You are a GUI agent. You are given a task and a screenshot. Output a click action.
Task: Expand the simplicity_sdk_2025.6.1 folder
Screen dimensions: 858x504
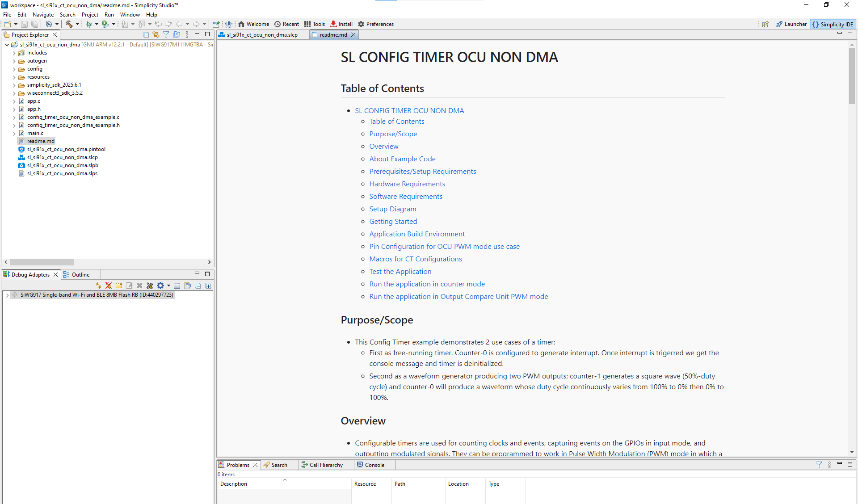(x=14, y=85)
